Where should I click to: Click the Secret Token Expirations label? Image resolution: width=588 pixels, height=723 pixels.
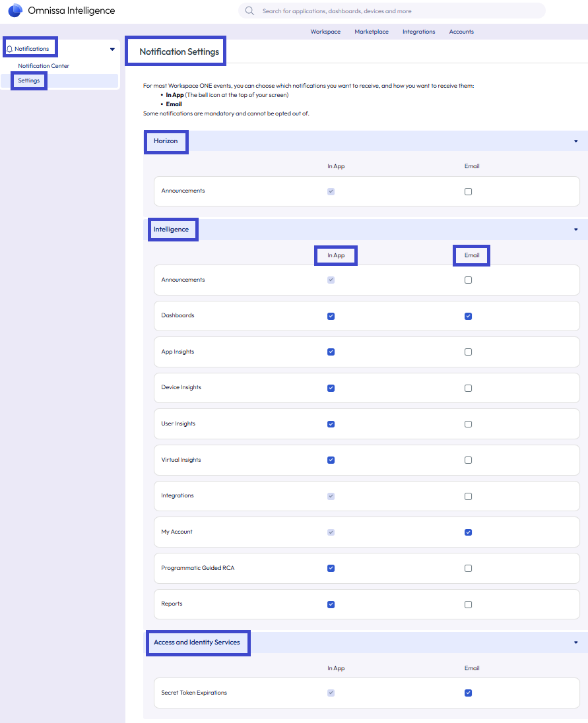(194, 693)
